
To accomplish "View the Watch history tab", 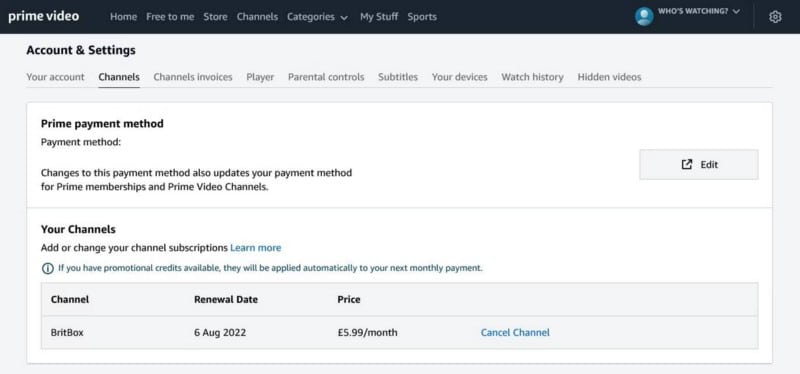I will (x=532, y=77).
